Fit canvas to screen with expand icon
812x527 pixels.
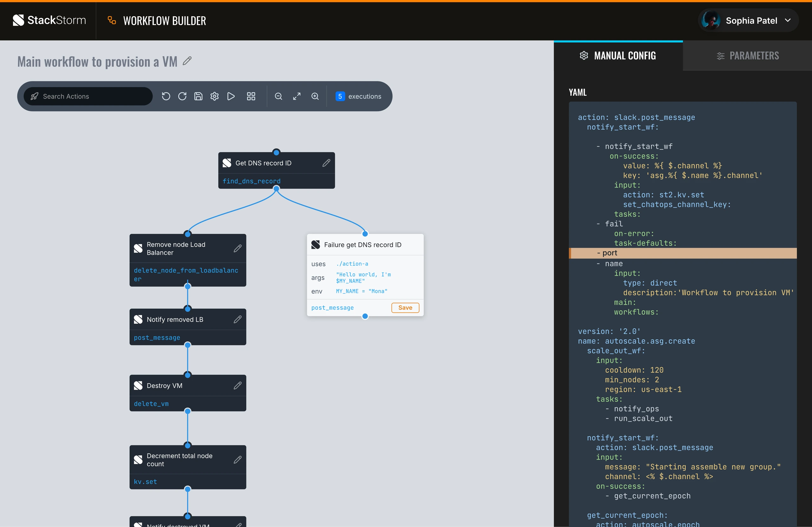pos(297,96)
